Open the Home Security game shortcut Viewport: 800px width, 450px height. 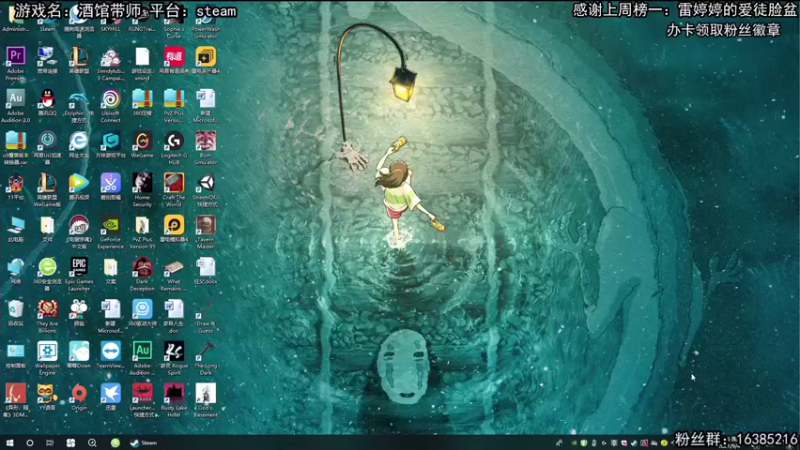[142, 183]
